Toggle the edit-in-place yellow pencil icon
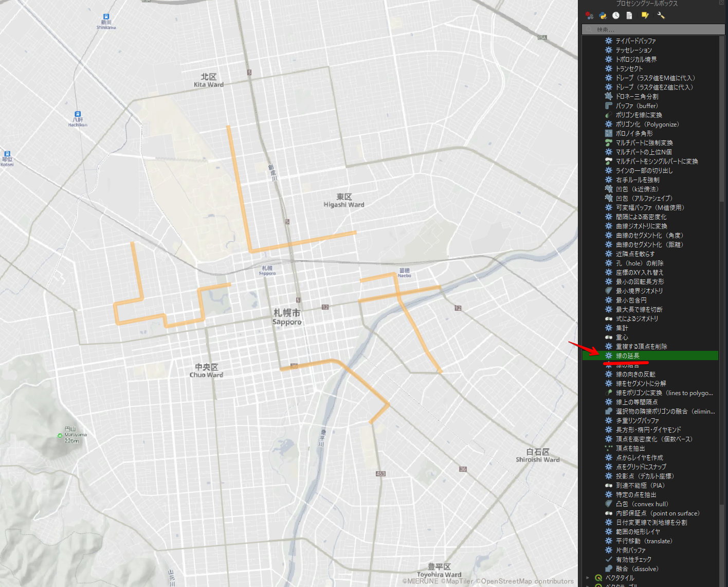The width and height of the screenshot is (728, 587). coord(645,16)
